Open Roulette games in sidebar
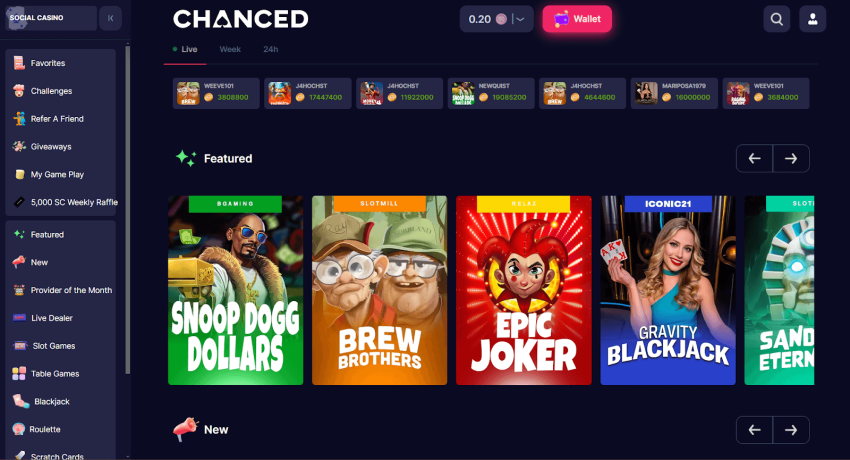The height and width of the screenshot is (460, 850). pos(60,429)
